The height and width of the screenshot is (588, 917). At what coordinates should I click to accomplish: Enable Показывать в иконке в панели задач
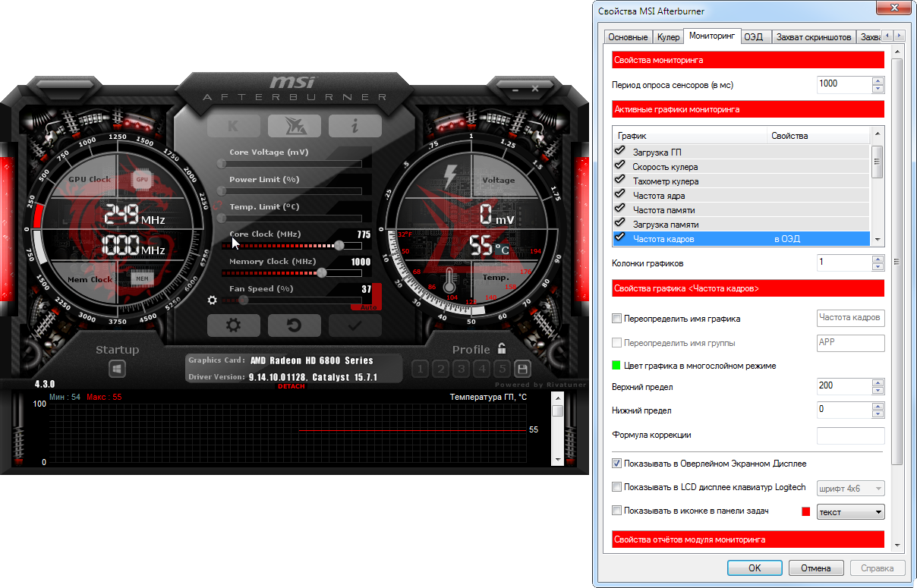point(617,511)
